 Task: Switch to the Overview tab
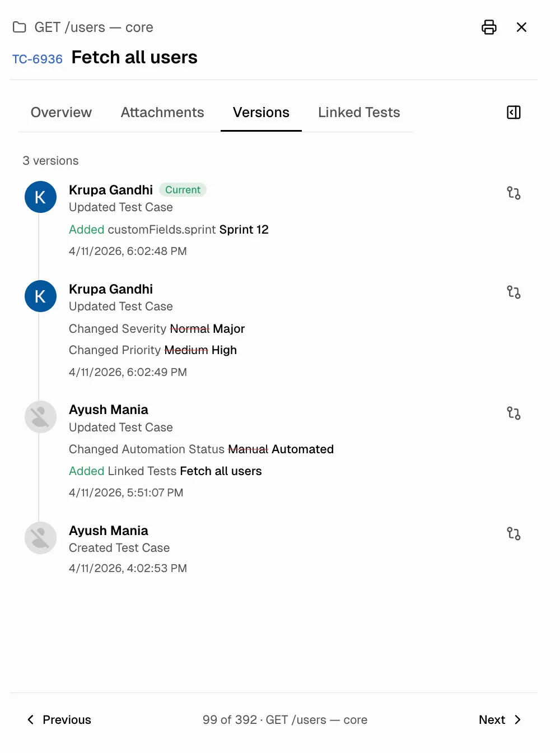point(61,113)
